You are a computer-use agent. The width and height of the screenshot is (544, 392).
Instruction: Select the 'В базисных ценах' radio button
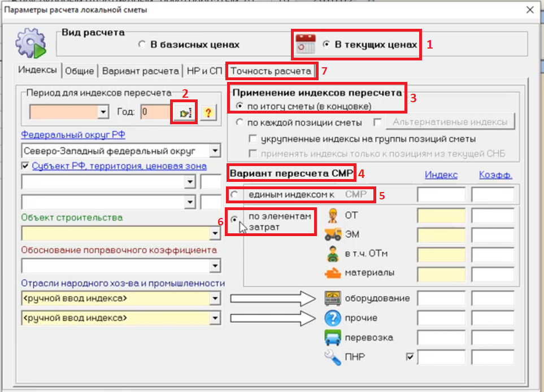[x=142, y=45]
